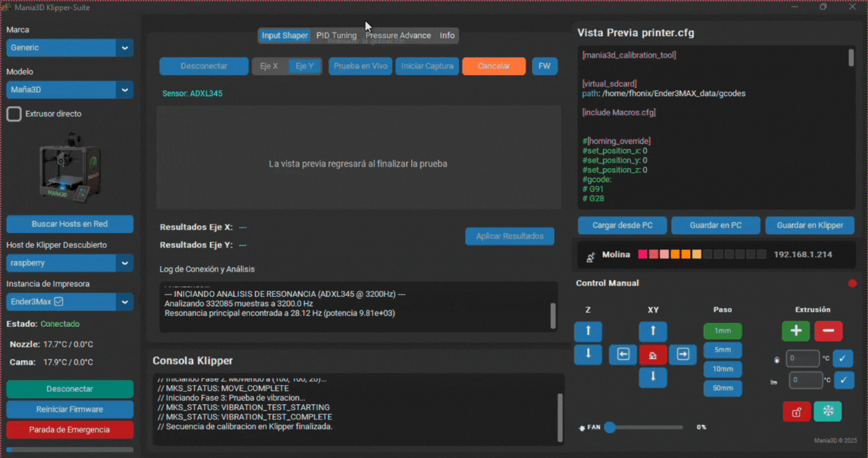Viewport: 868px width, 458px height.
Task: Click the red XY home button
Action: click(653, 355)
